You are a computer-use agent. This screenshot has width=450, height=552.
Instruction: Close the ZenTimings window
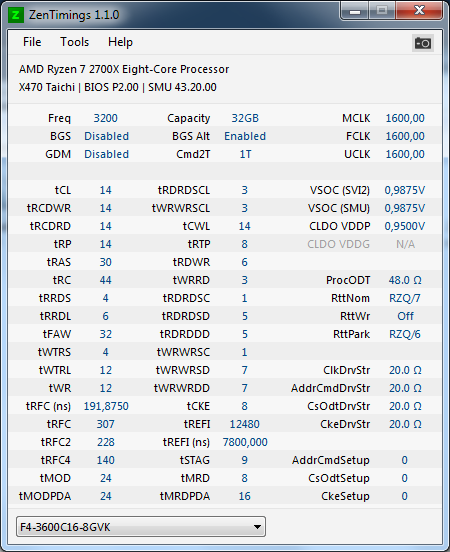(419, 11)
